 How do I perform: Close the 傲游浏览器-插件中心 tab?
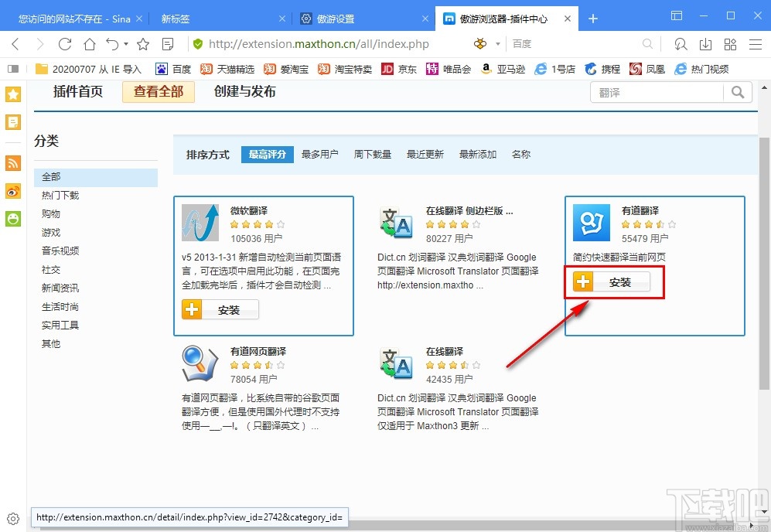pos(568,19)
